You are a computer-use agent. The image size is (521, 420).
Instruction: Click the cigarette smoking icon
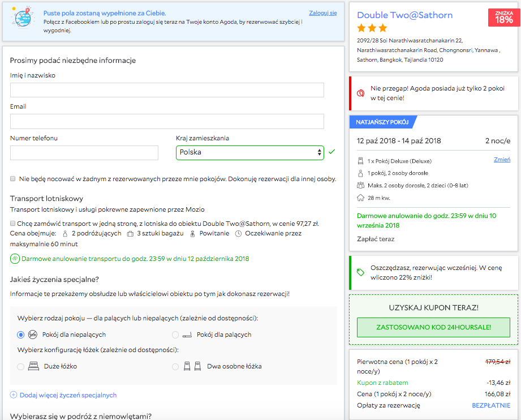187,335
